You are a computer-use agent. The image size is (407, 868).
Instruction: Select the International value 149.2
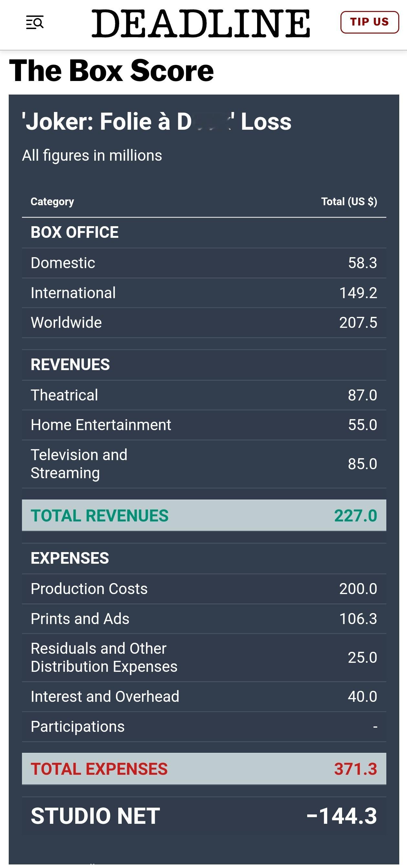(358, 292)
